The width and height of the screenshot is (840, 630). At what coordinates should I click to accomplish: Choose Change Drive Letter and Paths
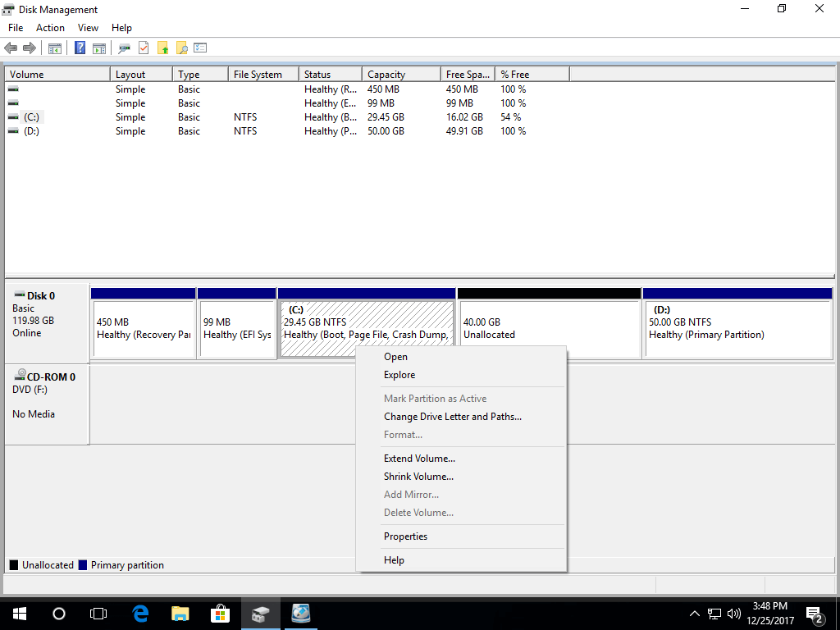452,417
